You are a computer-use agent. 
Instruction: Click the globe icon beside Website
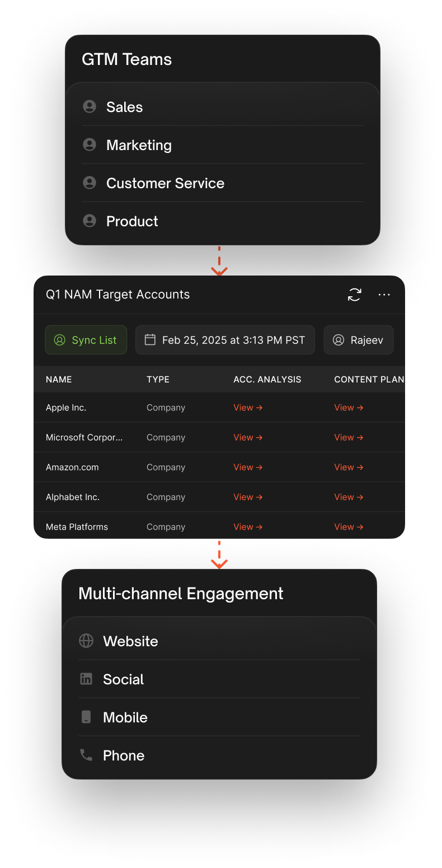point(86,641)
